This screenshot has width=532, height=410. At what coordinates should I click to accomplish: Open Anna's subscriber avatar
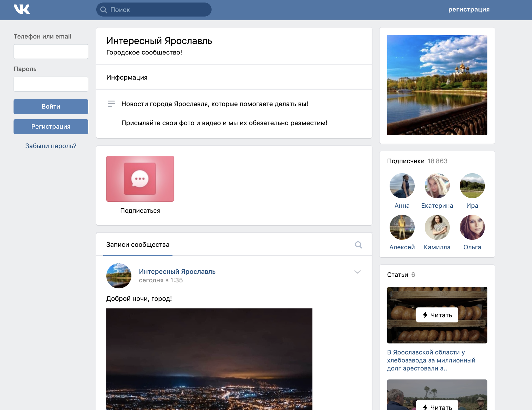[x=402, y=186]
